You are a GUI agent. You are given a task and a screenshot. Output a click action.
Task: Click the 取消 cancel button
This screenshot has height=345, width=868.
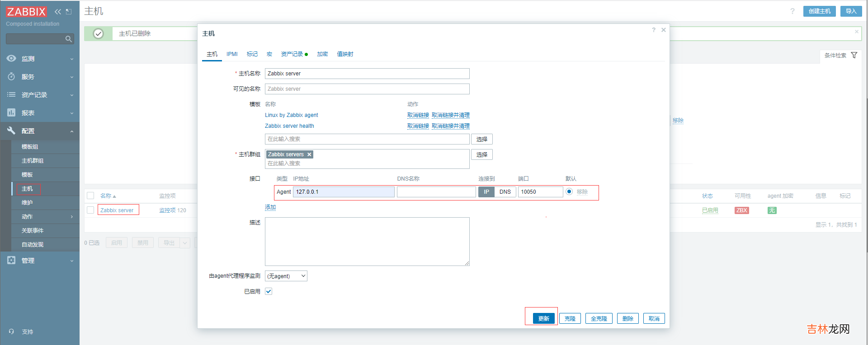pos(654,318)
